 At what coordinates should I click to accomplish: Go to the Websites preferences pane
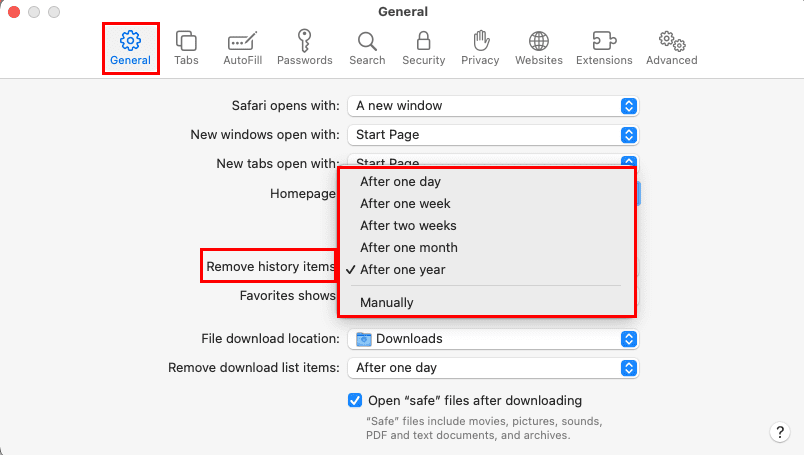(x=539, y=47)
